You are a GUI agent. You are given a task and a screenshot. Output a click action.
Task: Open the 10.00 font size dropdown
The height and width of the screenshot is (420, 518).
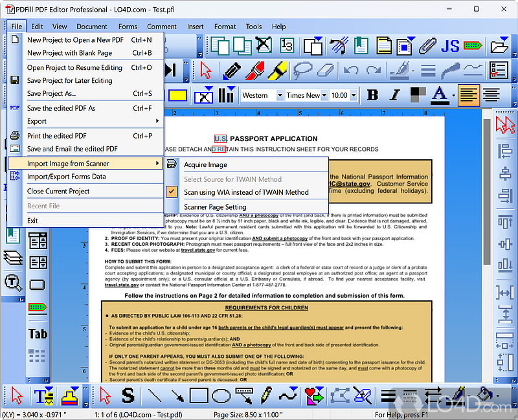point(354,95)
